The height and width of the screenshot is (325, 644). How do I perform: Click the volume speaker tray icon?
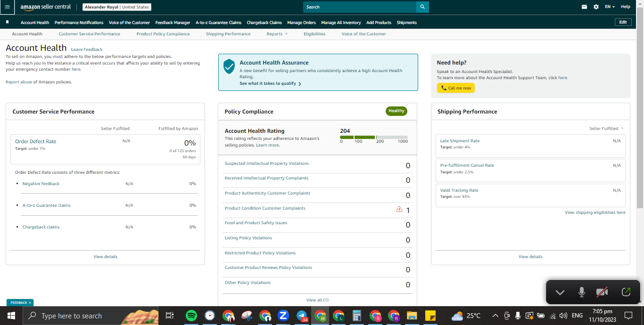[563, 316]
